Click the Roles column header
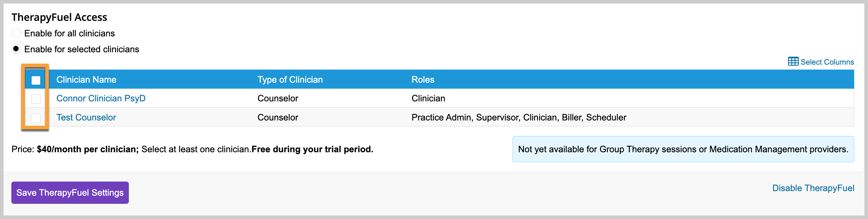Viewport: 868px width, 219px height. pos(423,79)
